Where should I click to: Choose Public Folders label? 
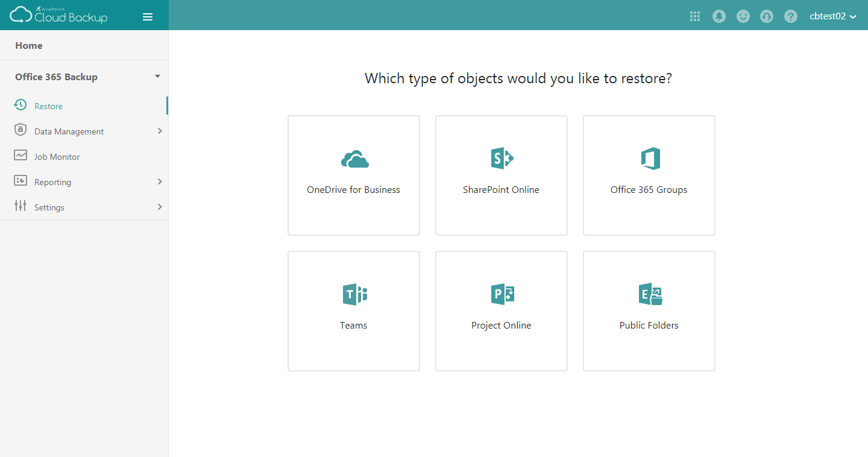(649, 325)
